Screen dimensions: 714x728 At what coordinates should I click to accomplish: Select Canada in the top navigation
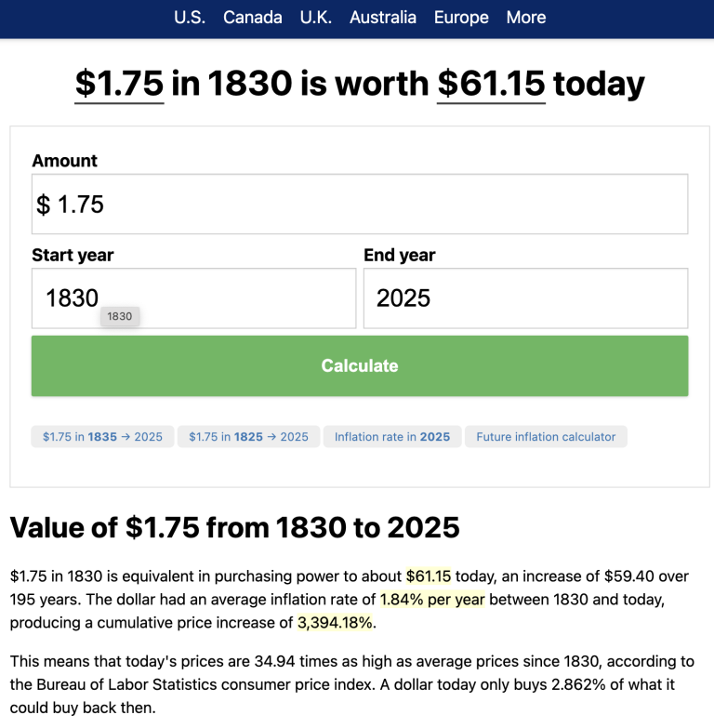click(253, 18)
